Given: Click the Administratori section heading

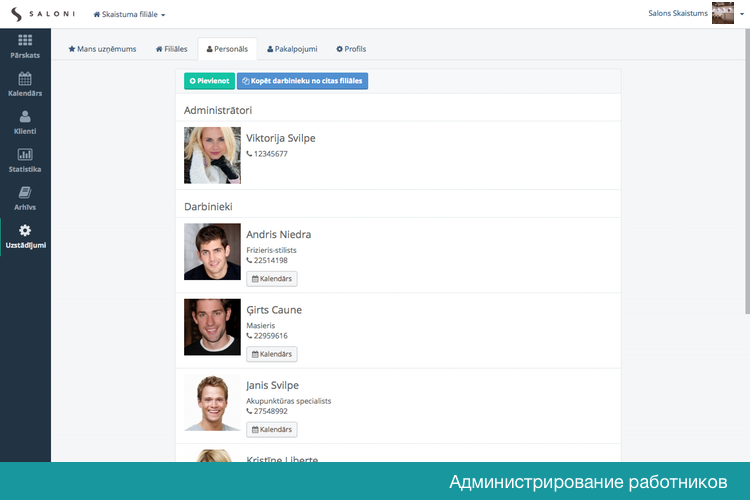Looking at the screenshot, I should 218,111.
